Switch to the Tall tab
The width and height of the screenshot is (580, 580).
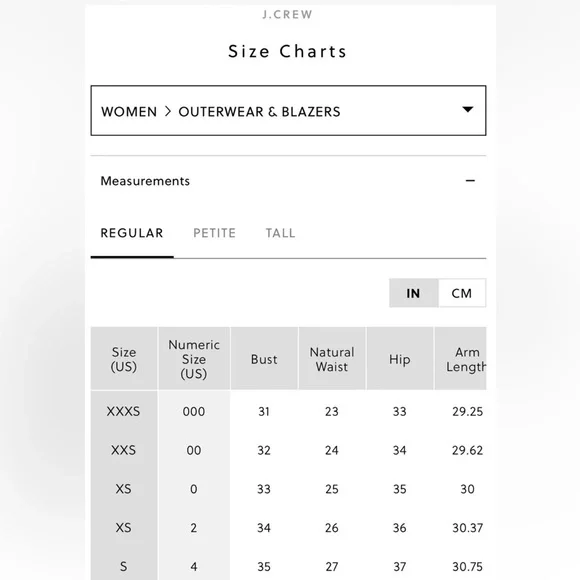click(280, 233)
